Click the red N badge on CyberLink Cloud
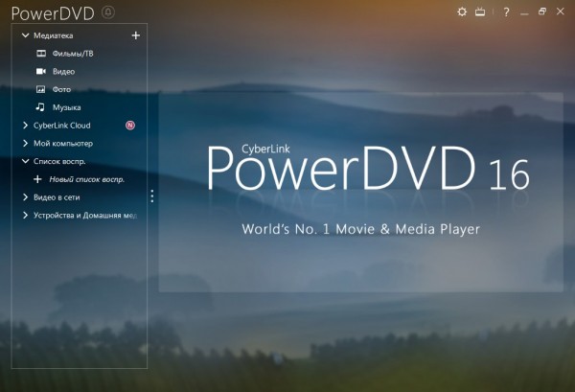The height and width of the screenshot is (392, 575). [x=130, y=126]
